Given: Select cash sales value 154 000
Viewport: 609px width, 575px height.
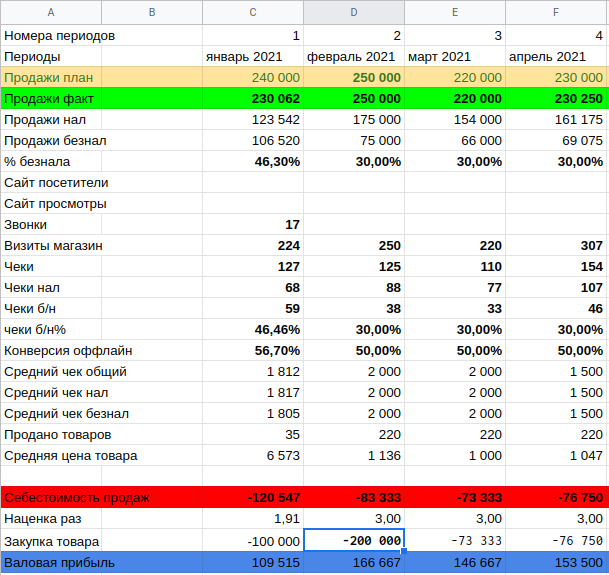Looking at the screenshot, I should coord(455,119).
